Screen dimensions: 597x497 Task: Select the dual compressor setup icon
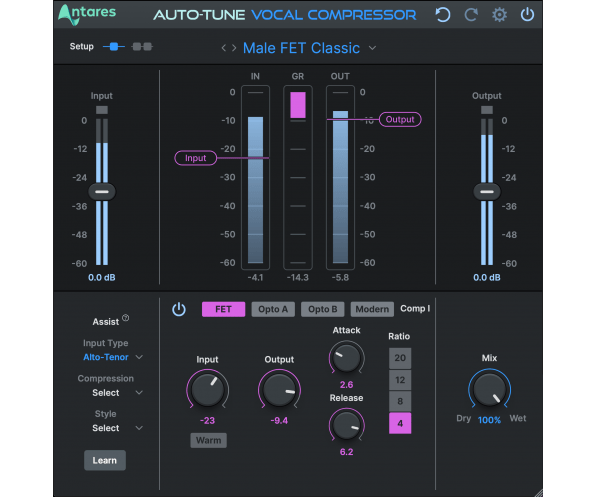tap(142, 47)
